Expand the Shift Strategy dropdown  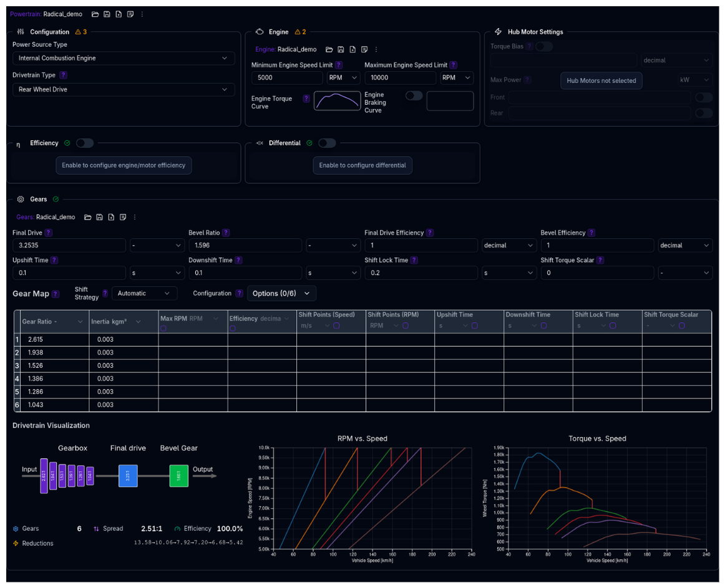coord(144,293)
